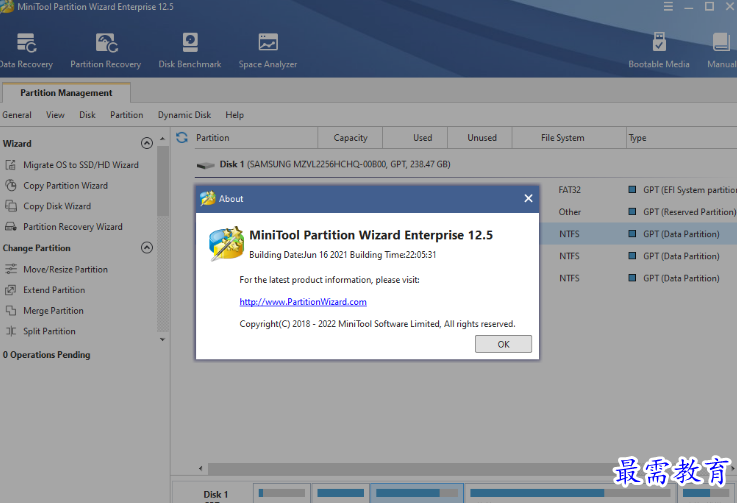The height and width of the screenshot is (503, 737).
Task: Click OK in the About dialog
Action: [503, 344]
